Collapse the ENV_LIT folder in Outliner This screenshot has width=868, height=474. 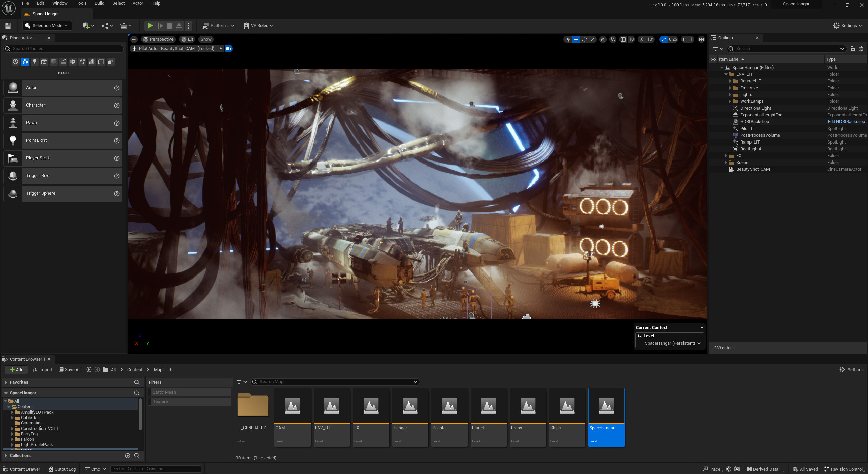726,74
